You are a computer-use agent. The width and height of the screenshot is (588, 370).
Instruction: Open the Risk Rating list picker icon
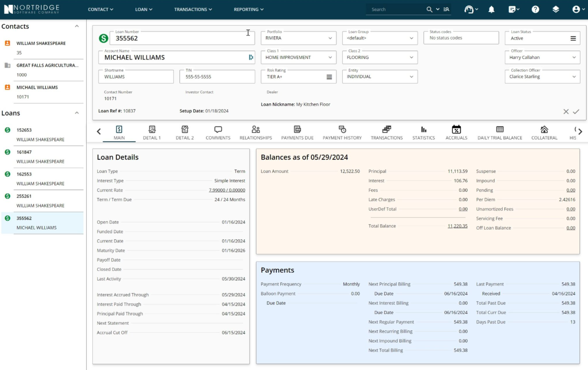(x=328, y=76)
